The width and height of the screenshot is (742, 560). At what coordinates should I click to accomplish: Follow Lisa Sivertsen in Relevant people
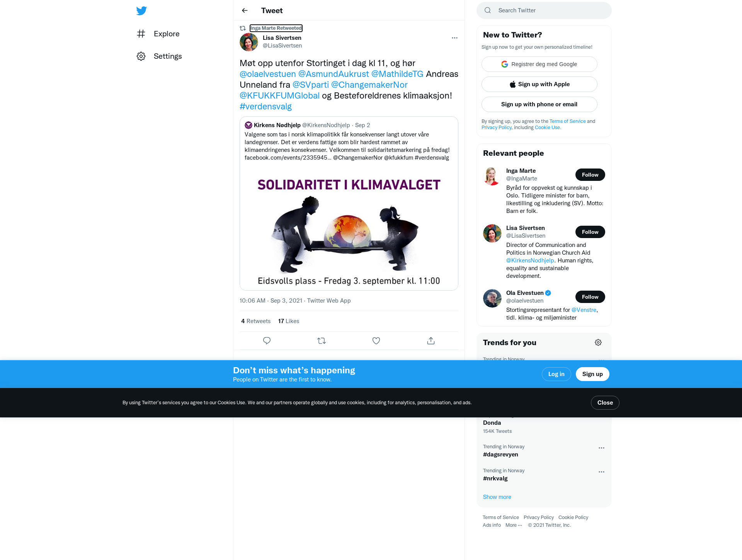pyautogui.click(x=590, y=232)
